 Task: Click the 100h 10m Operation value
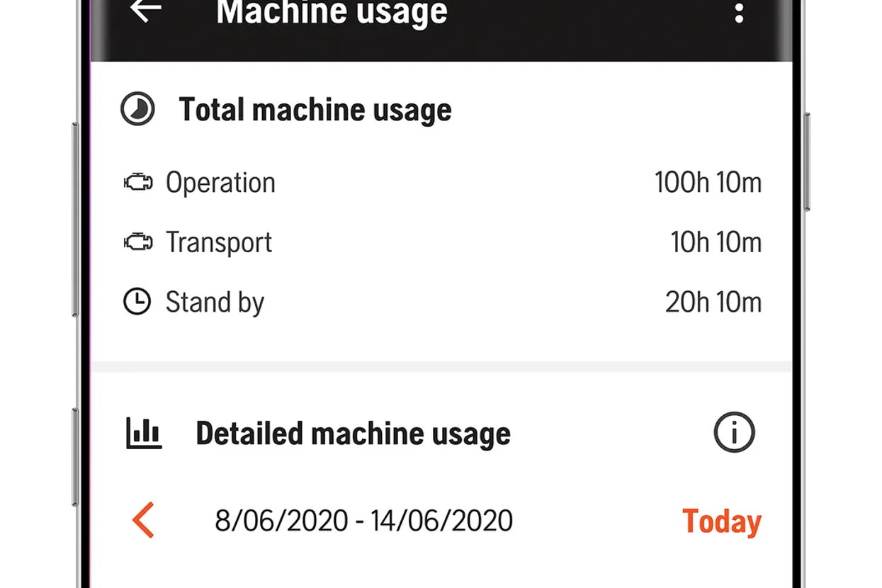tap(708, 183)
